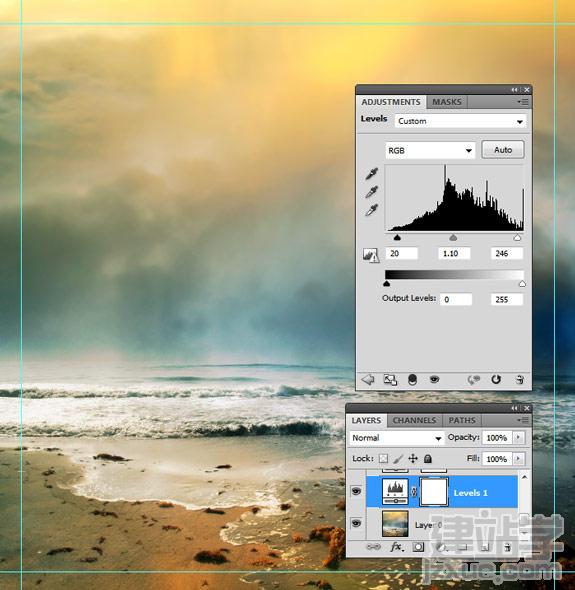The height and width of the screenshot is (590, 575).
Task: Click the Fill 100% field
Action: point(497,459)
